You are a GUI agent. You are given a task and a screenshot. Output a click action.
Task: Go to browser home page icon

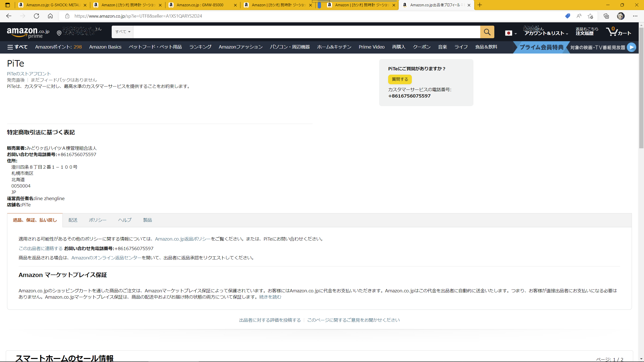pos(50,16)
